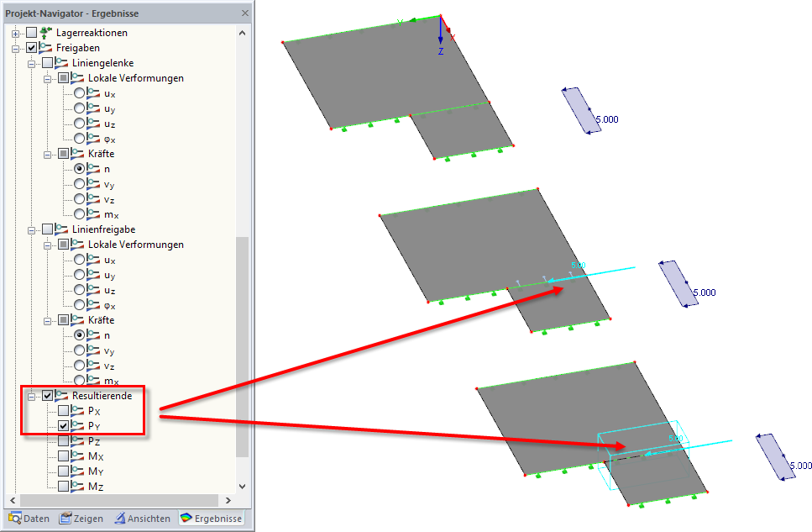This screenshot has width=812, height=532.
Task: Enable the Px resultant checkbox
Action: [x=64, y=411]
